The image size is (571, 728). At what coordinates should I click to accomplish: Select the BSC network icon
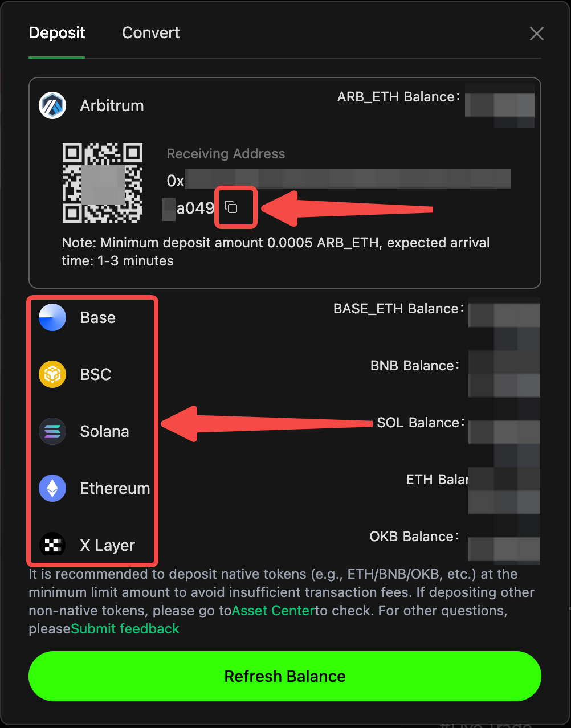[x=52, y=374]
